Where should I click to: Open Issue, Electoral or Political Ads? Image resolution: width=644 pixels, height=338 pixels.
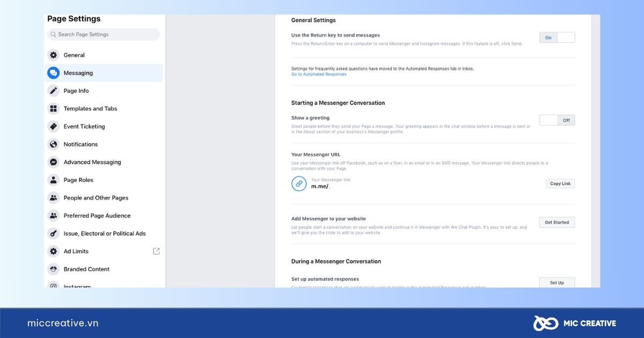(x=104, y=233)
